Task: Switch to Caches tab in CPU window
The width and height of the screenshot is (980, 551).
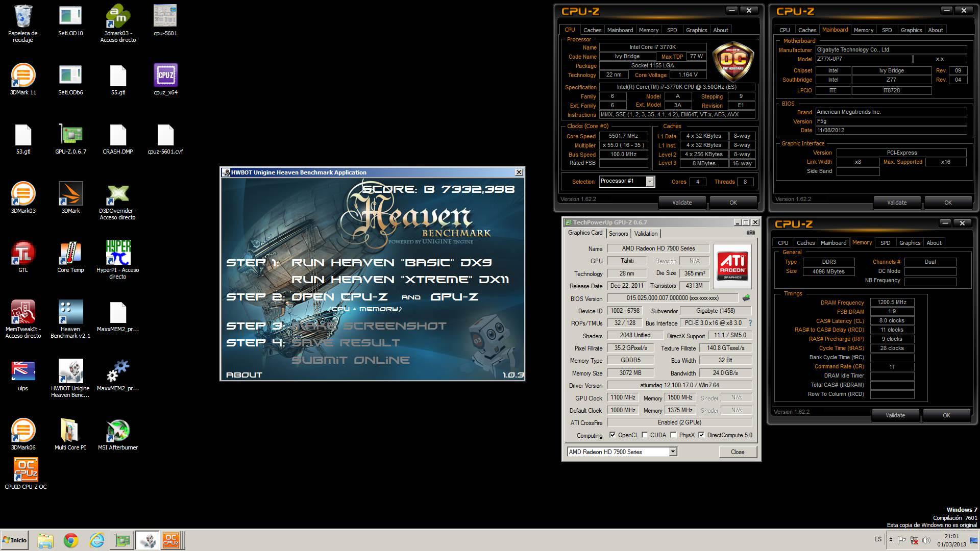Action: click(x=592, y=30)
